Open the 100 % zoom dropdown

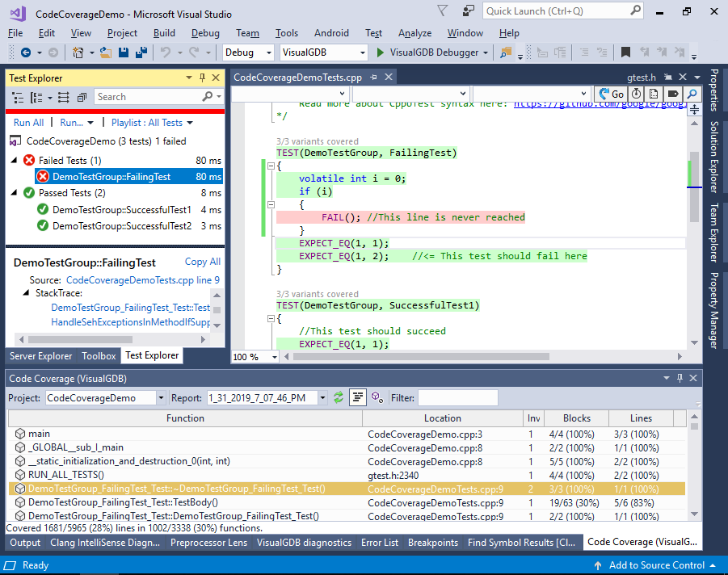tap(275, 357)
